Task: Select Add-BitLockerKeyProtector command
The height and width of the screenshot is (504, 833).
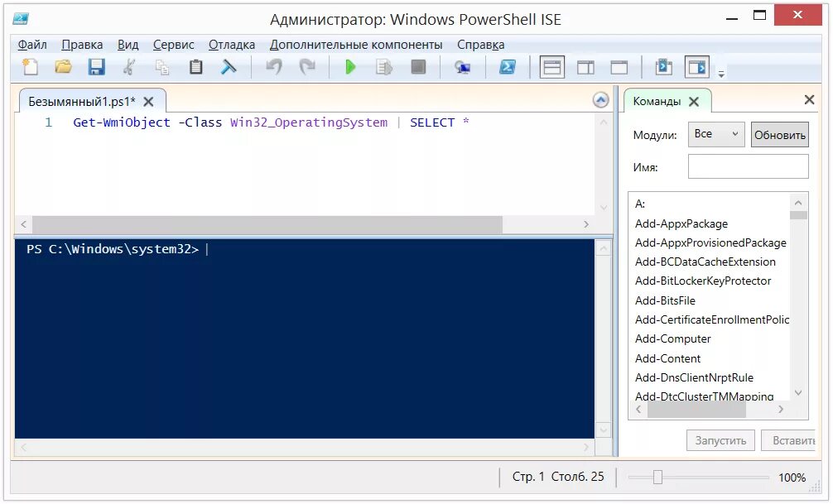Action: pyautogui.click(x=703, y=281)
